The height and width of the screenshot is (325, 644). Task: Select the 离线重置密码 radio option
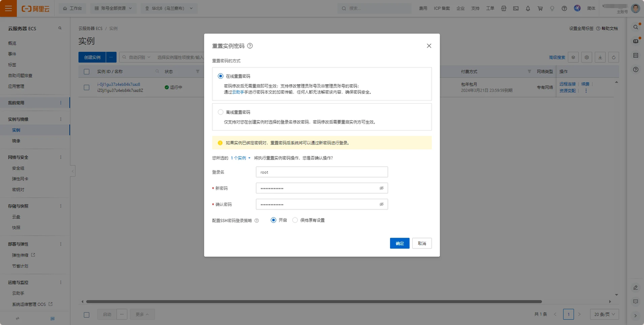point(220,112)
